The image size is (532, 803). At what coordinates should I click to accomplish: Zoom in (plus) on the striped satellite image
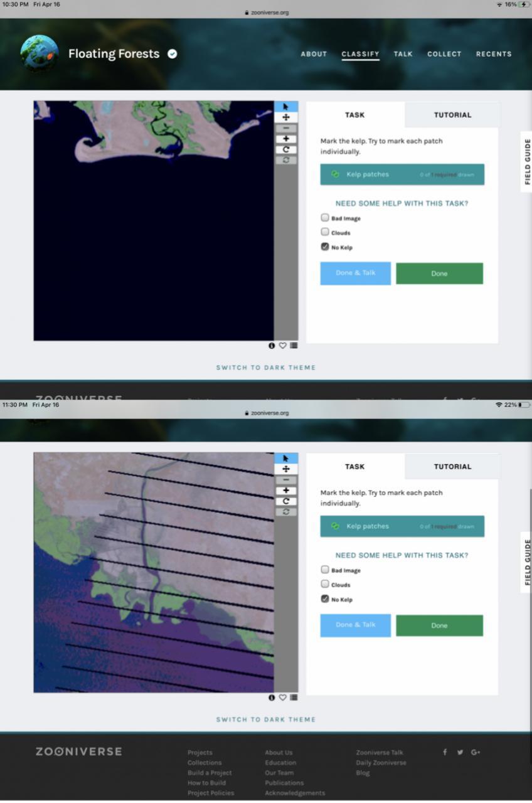tap(286, 491)
